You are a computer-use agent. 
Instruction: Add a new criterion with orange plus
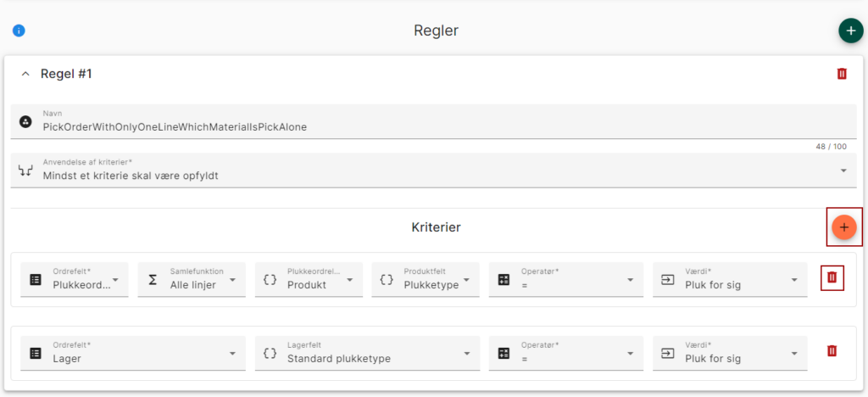click(x=843, y=227)
